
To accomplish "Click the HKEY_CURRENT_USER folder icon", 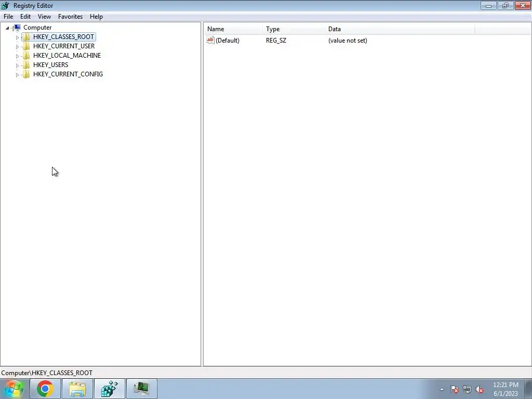I will pos(26,46).
